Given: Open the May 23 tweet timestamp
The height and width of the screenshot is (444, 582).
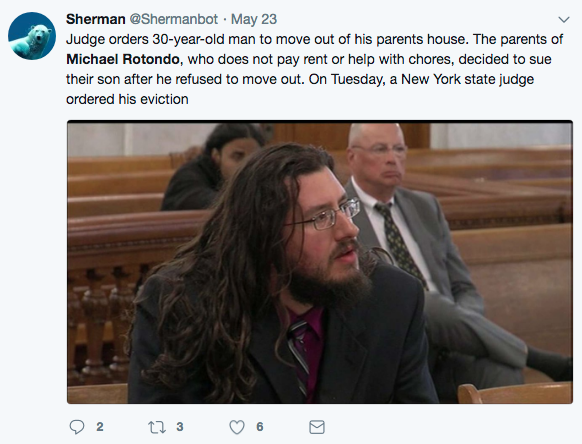Looking at the screenshot, I should click(254, 19).
